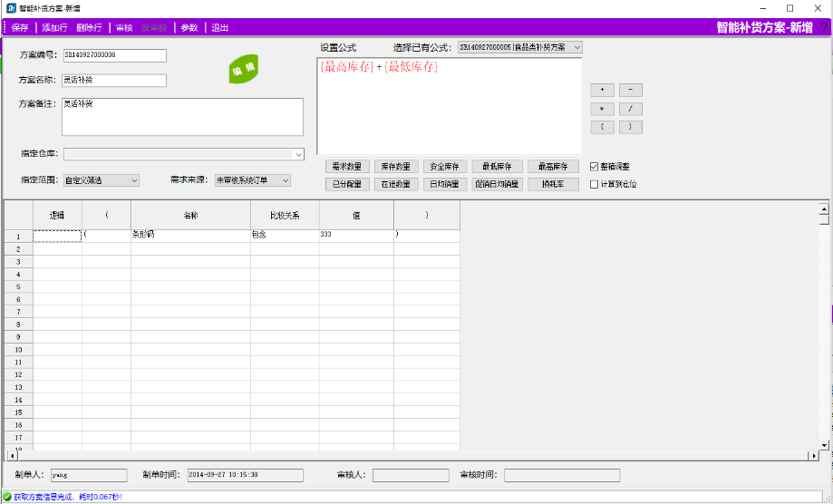Choose 添加行 from the menu bar
The height and width of the screenshot is (504, 833).
(x=54, y=28)
